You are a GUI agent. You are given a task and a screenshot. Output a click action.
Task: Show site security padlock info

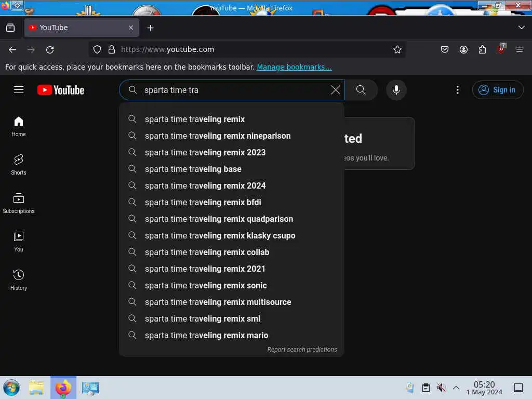tap(112, 49)
